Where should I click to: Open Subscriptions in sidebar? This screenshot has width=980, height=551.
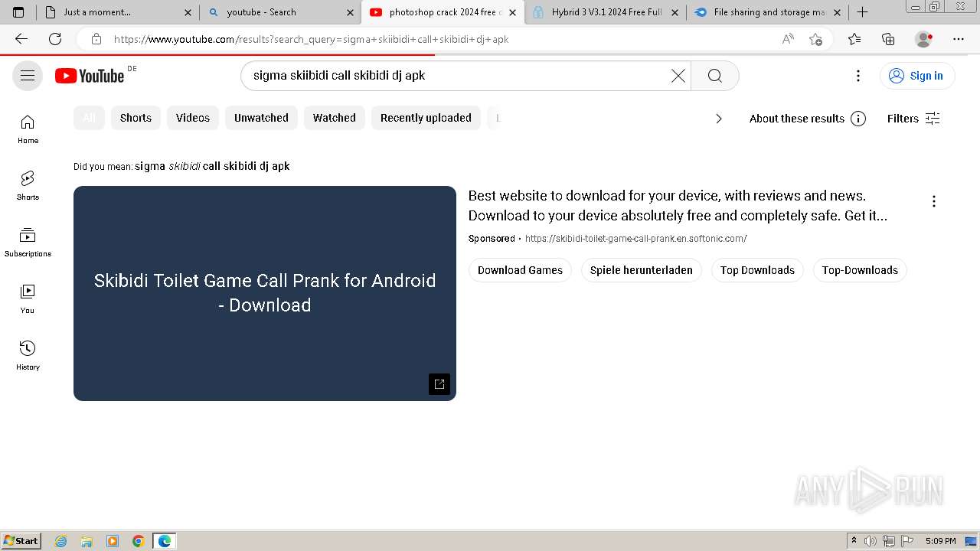(28, 243)
